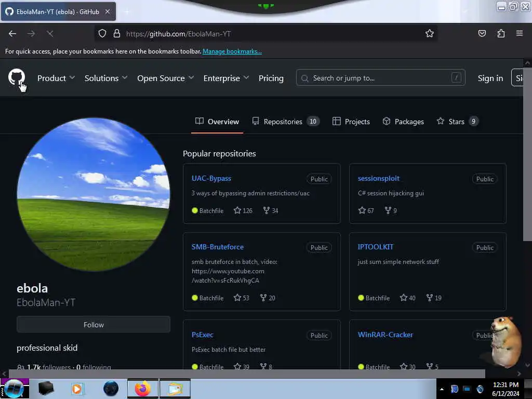The height and width of the screenshot is (399, 532).
Task: Open a new tab with plus button
Action: click(127, 11)
